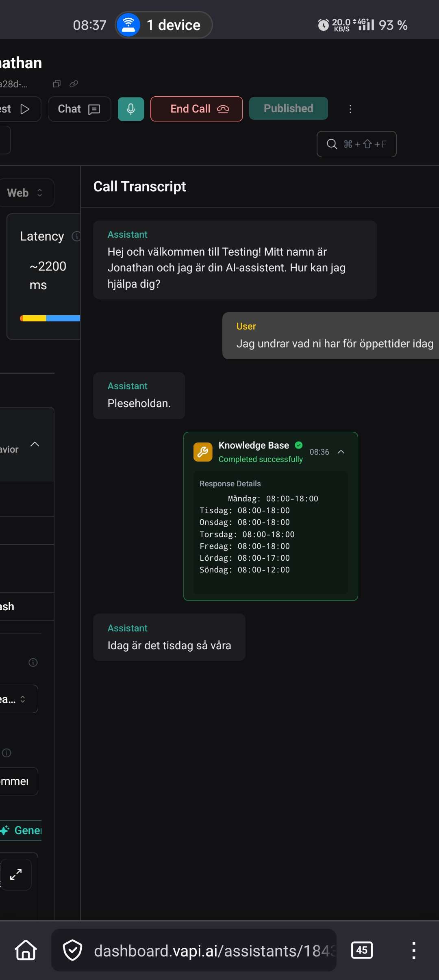Collapse the behavior section chevron
The height and width of the screenshot is (980, 439).
click(x=35, y=444)
